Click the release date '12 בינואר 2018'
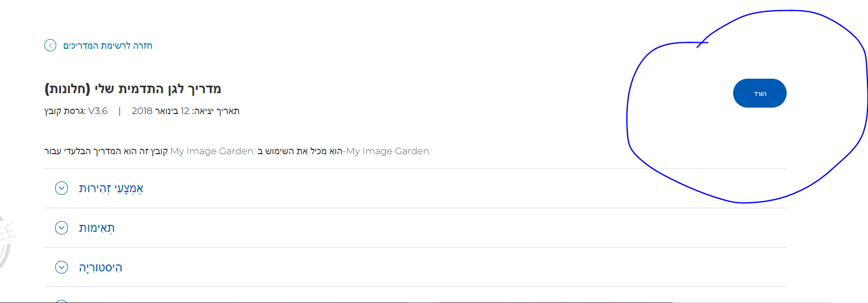868x303 pixels. click(x=161, y=111)
